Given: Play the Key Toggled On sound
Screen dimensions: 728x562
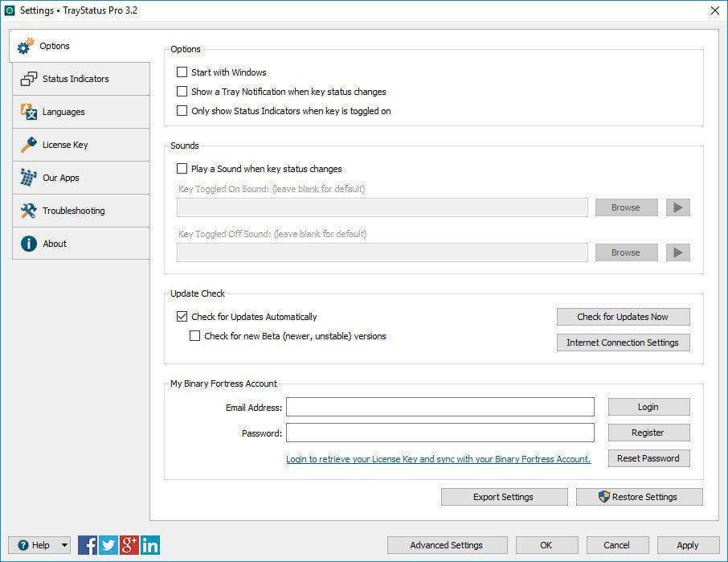Looking at the screenshot, I should click(x=677, y=207).
